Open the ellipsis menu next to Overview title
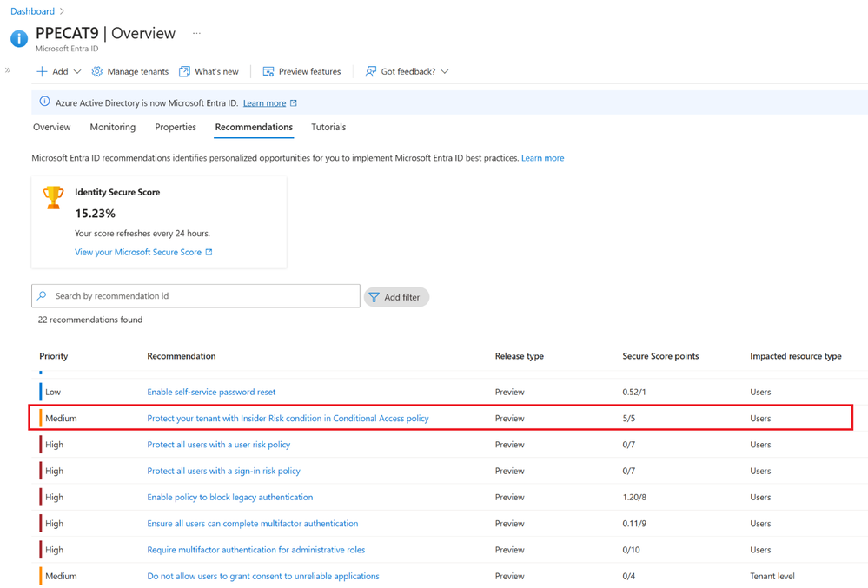 pyautogui.click(x=196, y=33)
